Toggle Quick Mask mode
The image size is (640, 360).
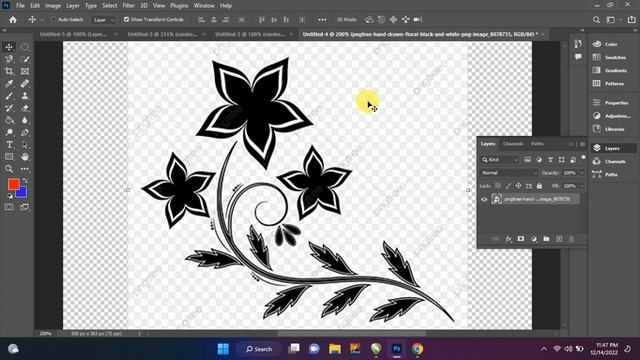pyautogui.click(x=9, y=207)
